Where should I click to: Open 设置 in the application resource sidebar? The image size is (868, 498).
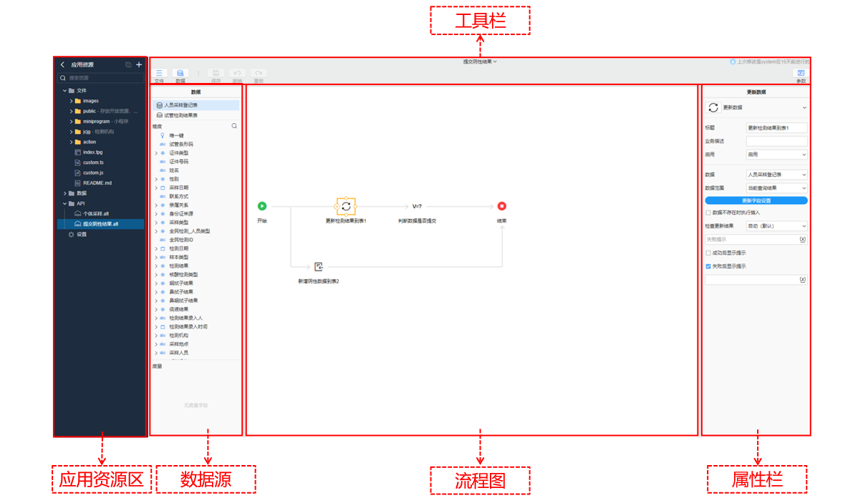point(79,233)
